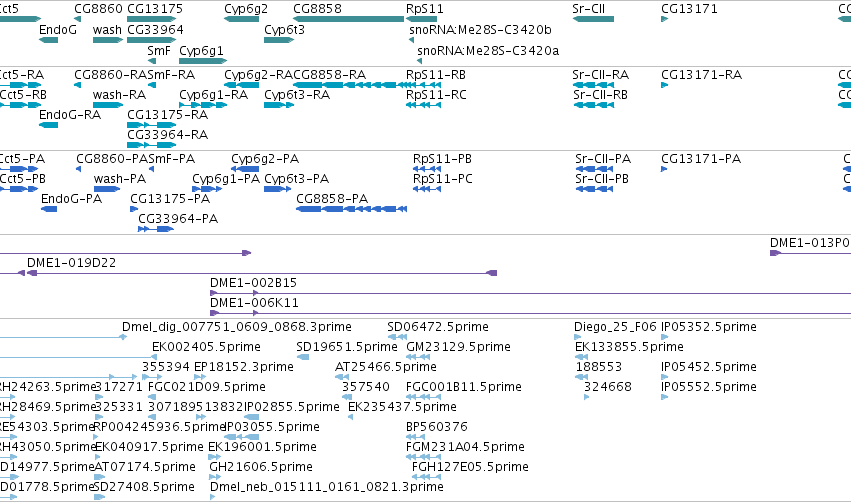Click the EK133855.5prime EST label
Viewport: 851px width, 502px height.
tap(630, 347)
